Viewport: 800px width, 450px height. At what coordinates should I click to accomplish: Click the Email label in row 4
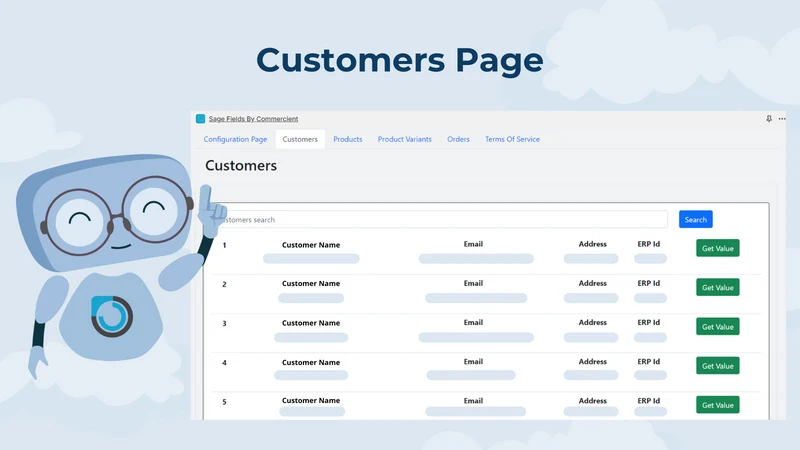[473, 362]
